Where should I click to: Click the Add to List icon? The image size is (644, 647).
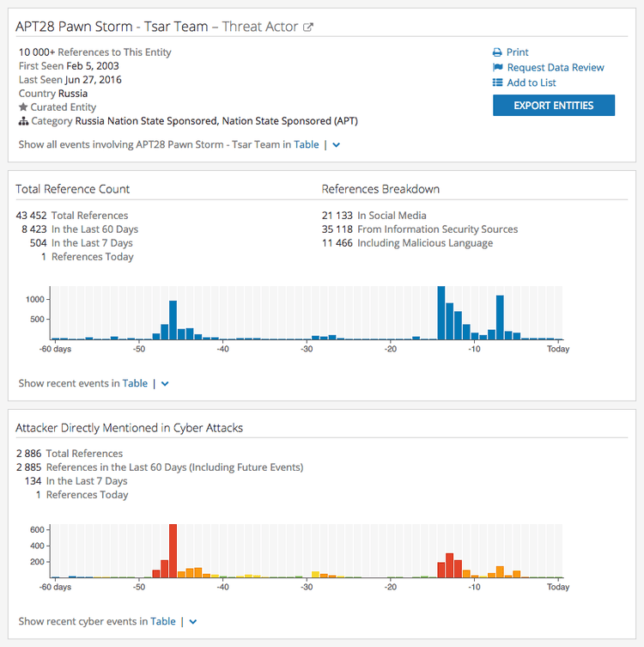(497, 83)
